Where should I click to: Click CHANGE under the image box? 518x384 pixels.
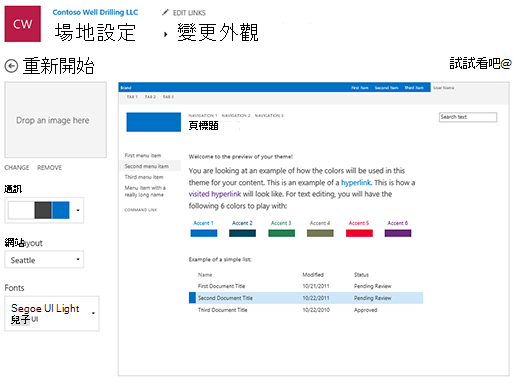coord(17,168)
